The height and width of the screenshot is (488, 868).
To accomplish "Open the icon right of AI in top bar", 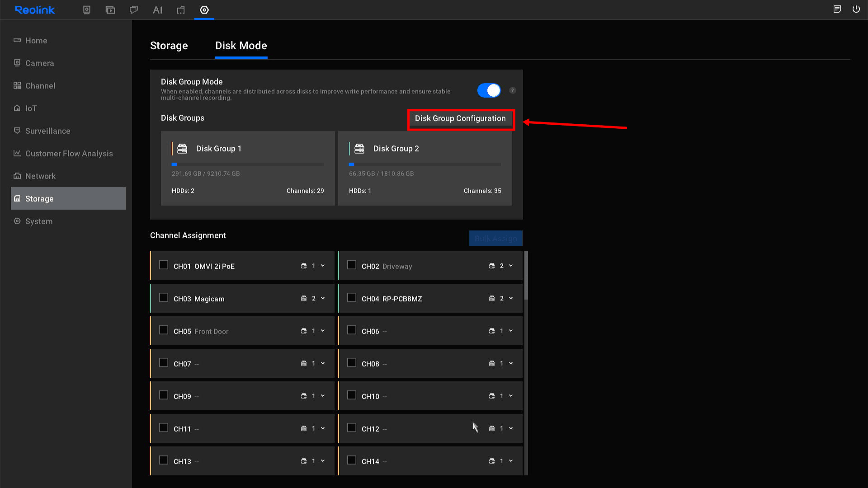I will [x=181, y=10].
